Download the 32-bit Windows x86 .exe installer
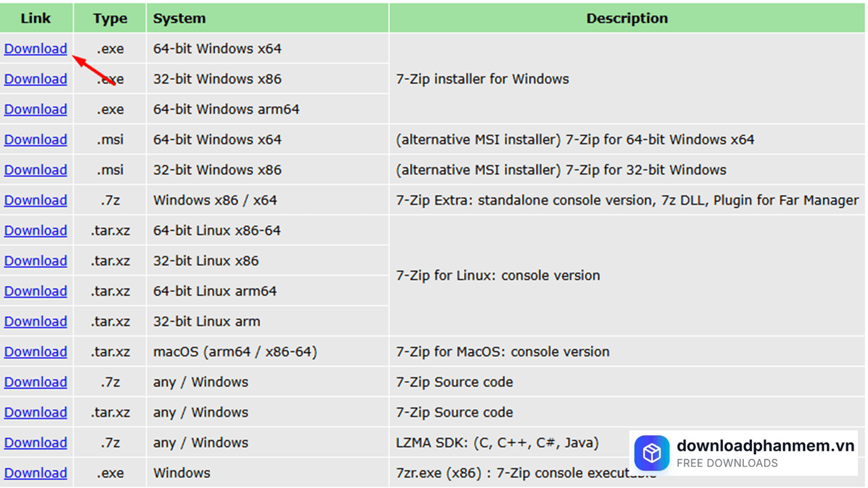 [x=35, y=79]
